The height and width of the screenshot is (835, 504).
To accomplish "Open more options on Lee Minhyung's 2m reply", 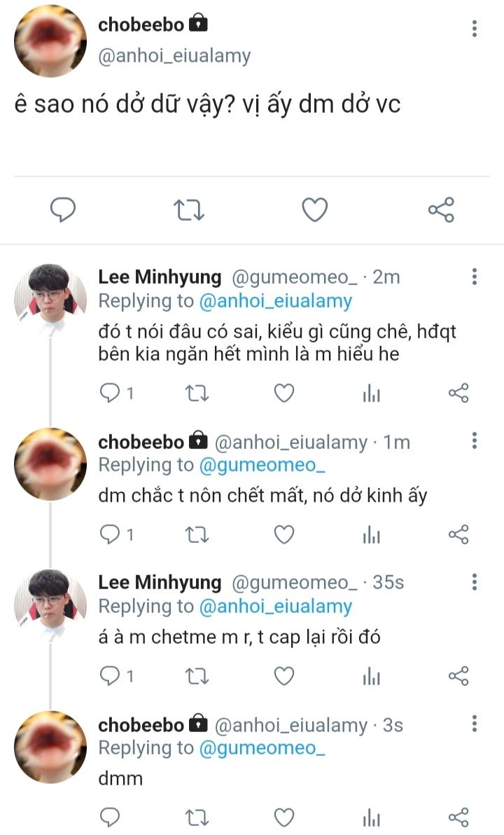I will point(475,277).
